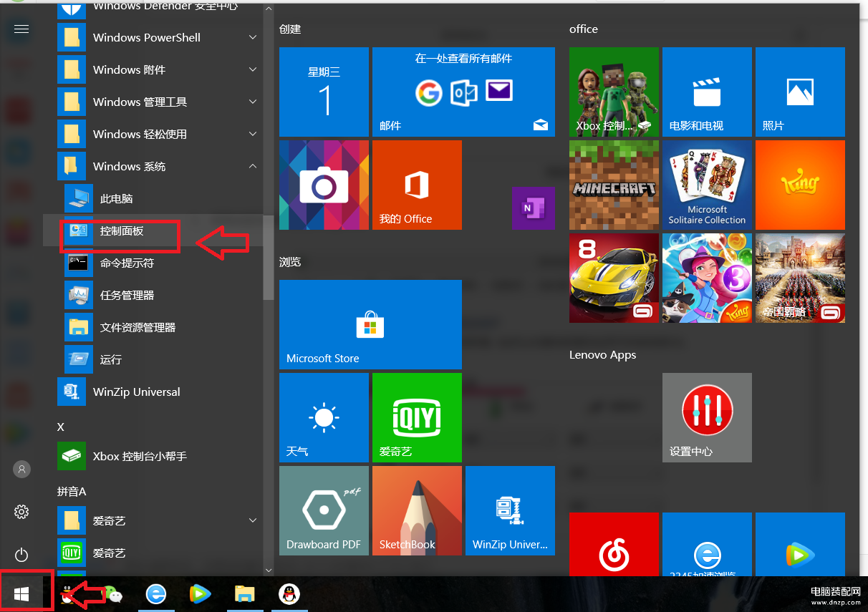Open the 我的 Office tile
This screenshot has width=868, height=612.
tap(417, 185)
